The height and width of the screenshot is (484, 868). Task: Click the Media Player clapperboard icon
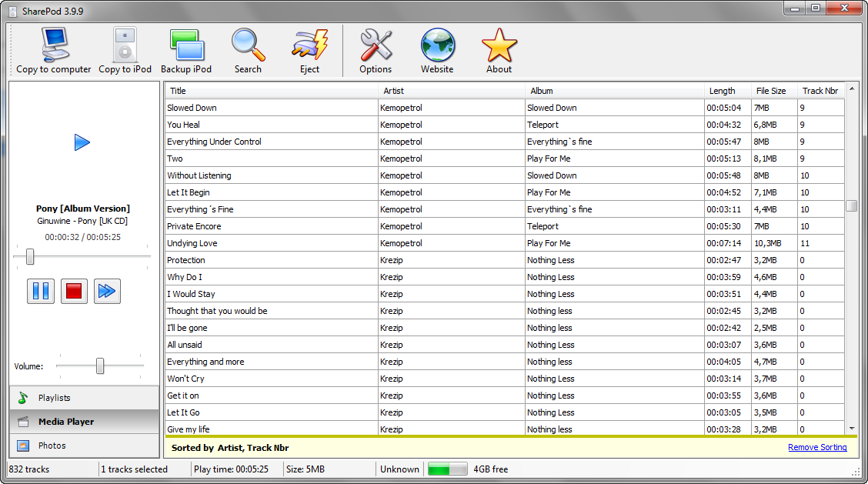23,422
